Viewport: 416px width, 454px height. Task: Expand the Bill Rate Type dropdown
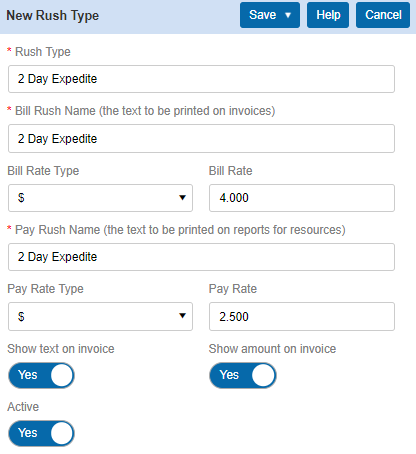(x=100, y=198)
